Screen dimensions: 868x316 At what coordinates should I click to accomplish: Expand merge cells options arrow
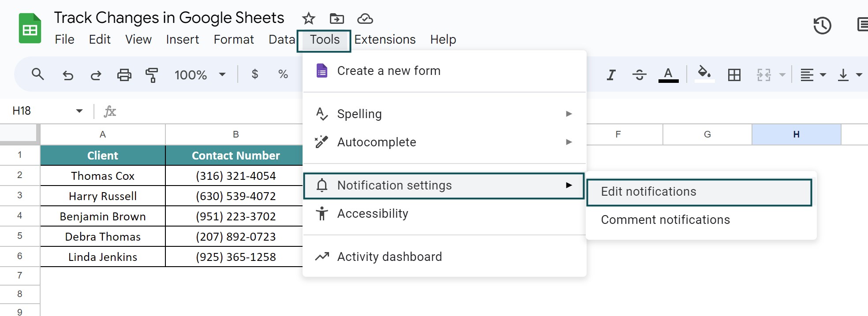[x=782, y=75]
